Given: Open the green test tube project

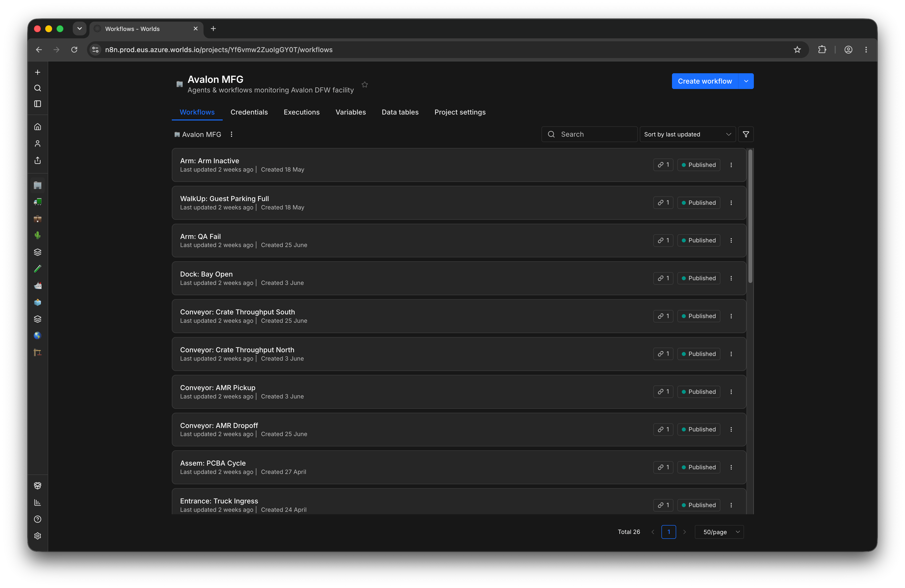Looking at the screenshot, I should [38, 269].
